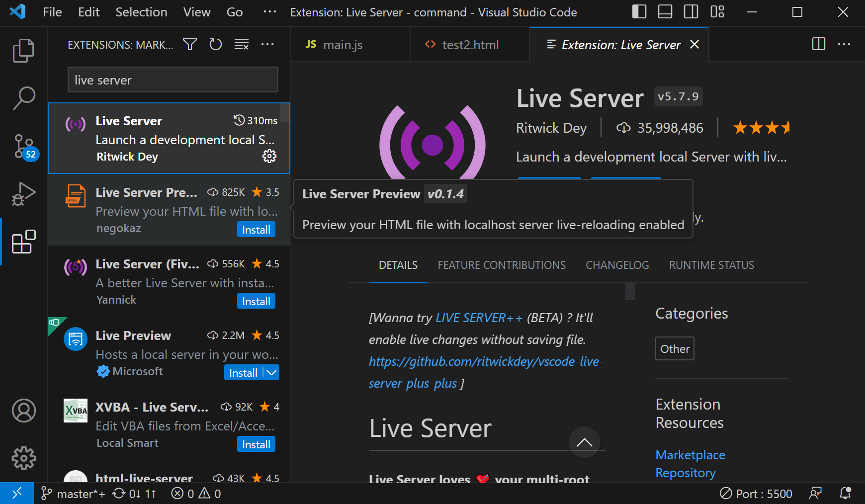The image size is (865, 504).
Task: Open the Marketplace resource link
Action: pyautogui.click(x=690, y=455)
